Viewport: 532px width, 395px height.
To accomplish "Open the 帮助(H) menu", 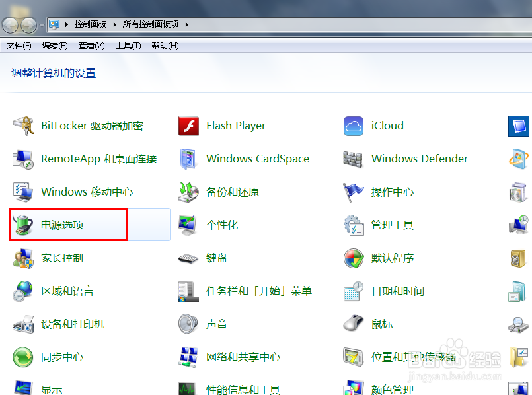I will (x=165, y=46).
